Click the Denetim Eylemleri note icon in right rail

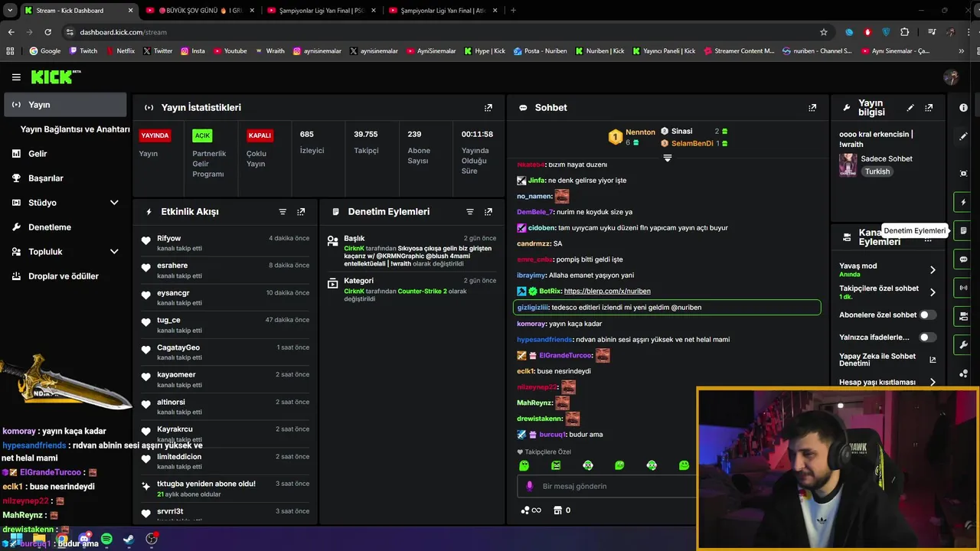pyautogui.click(x=963, y=230)
